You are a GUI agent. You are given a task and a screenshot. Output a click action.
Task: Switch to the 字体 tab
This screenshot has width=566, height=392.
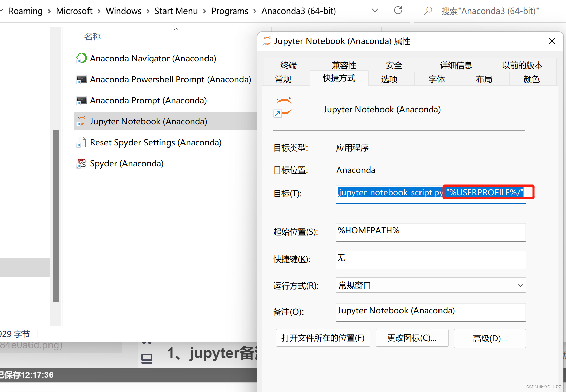[436, 79]
